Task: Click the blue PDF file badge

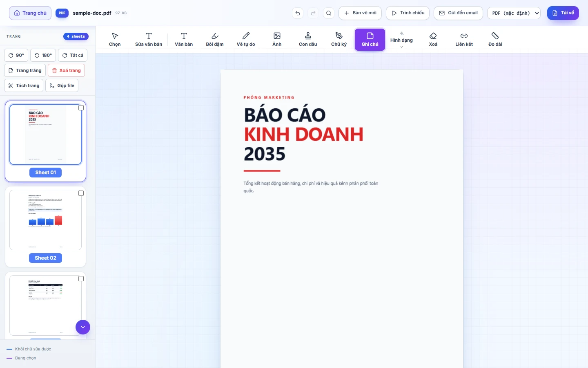Action: (62, 13)
